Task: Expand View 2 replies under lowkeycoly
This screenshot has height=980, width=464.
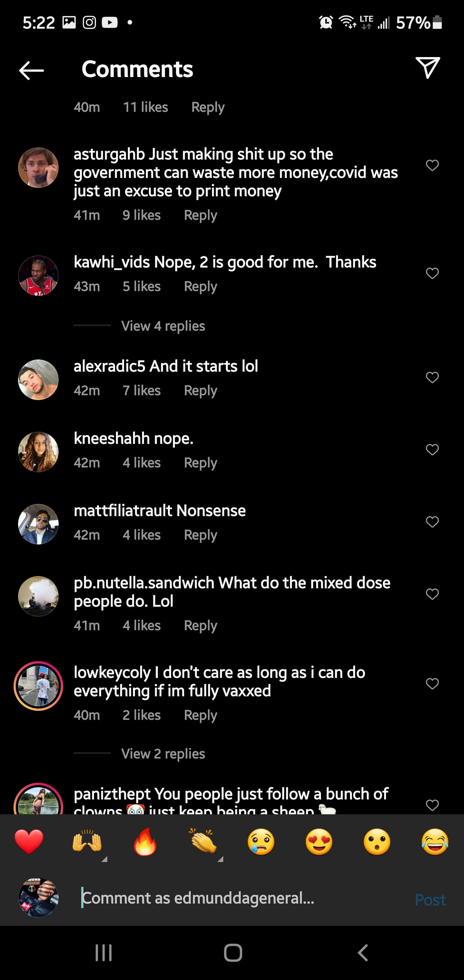Action: pos(163,754)
